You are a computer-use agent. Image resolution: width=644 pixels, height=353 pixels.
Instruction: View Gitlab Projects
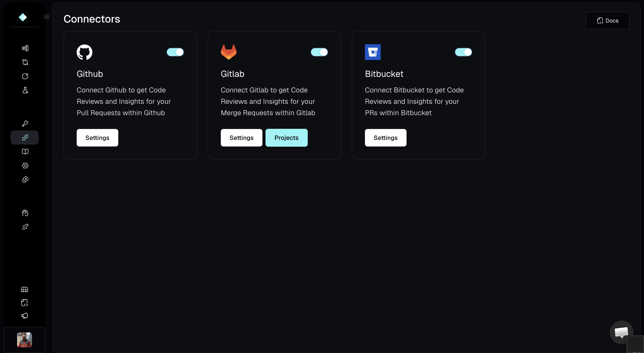(x=287, y=138)
